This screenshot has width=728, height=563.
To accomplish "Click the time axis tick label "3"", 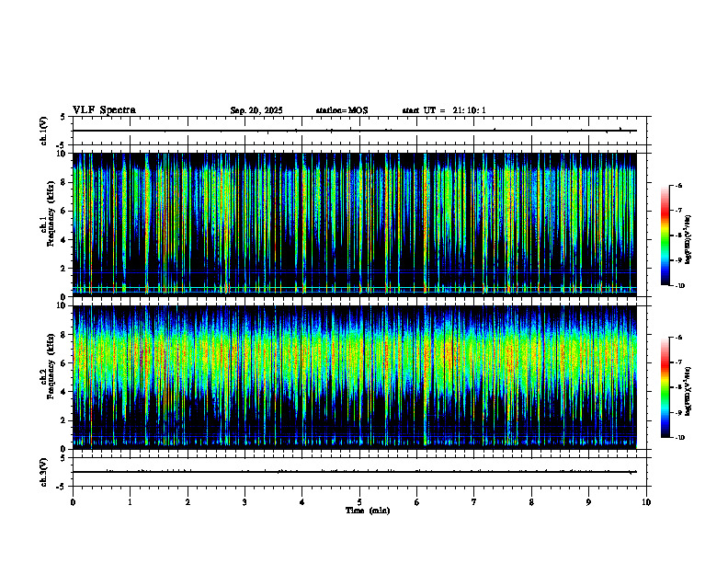I will click(245, 502).
